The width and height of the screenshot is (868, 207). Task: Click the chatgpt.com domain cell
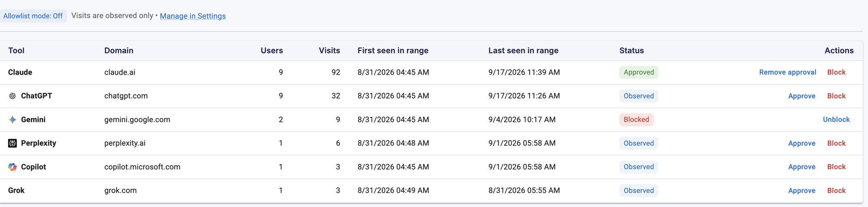(x=126, y=96)
